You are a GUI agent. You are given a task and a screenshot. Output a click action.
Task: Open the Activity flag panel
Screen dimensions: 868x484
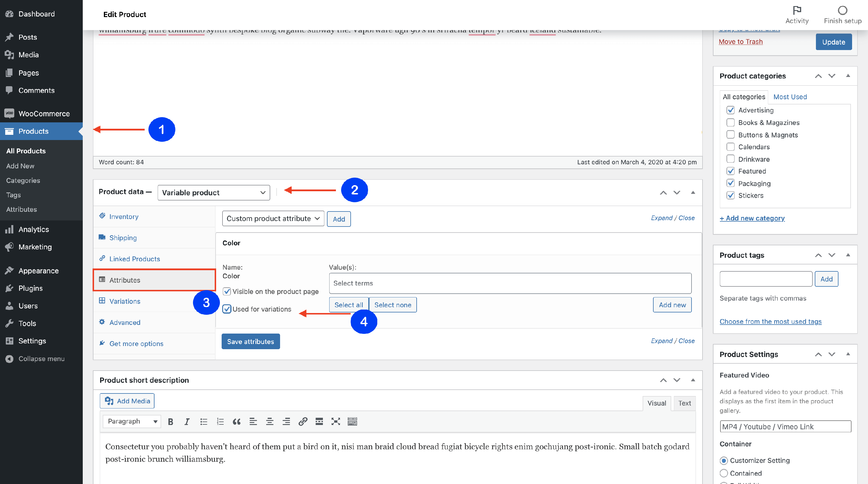(797, 14)
